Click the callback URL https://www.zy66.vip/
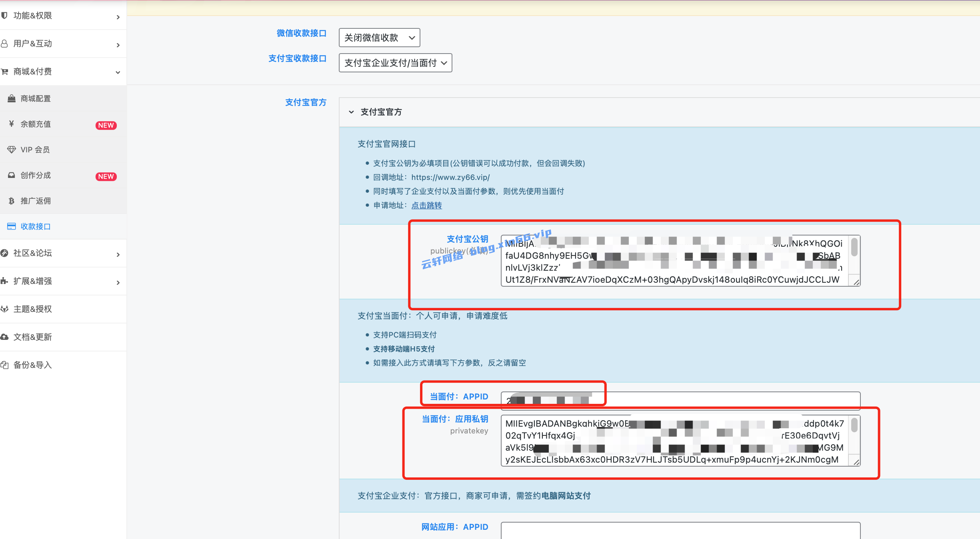The image size is (980, 539). click(450, 177)
